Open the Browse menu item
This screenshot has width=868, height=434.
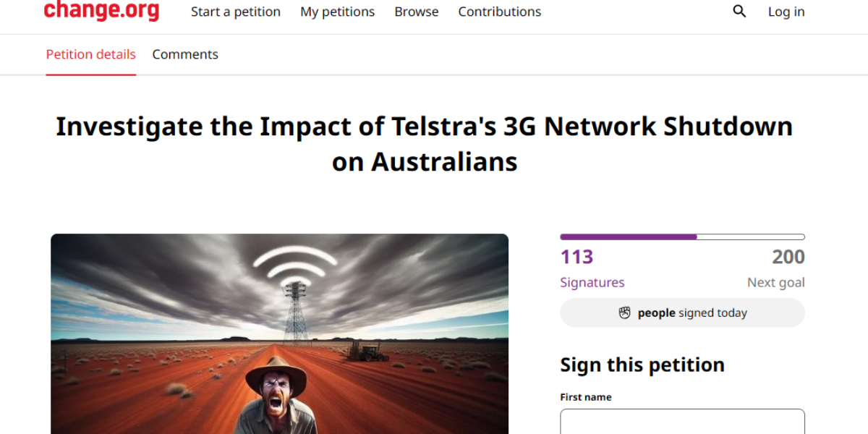pyautogui.click(x=417, y=12)
